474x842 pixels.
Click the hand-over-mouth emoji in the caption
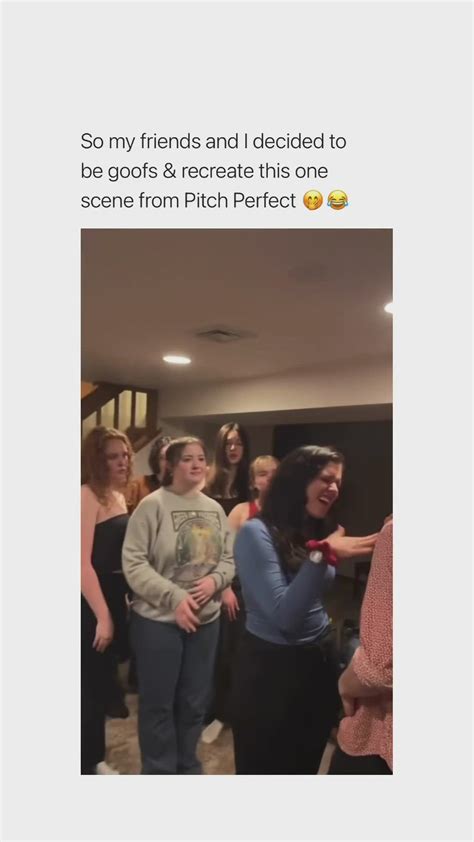[312, 201]
